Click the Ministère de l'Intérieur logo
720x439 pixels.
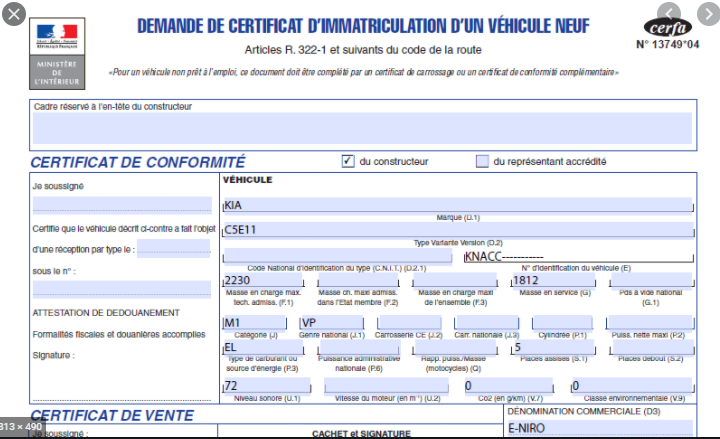57,54
